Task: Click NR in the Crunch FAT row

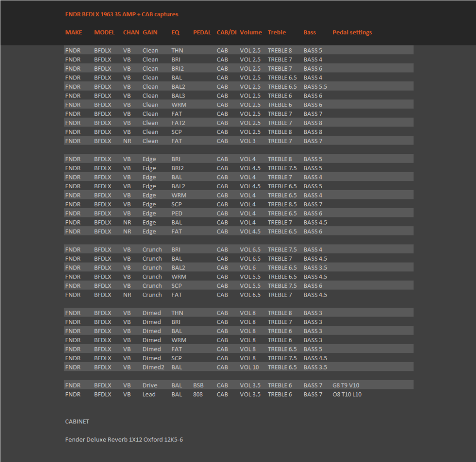Action: click(127, 295)
